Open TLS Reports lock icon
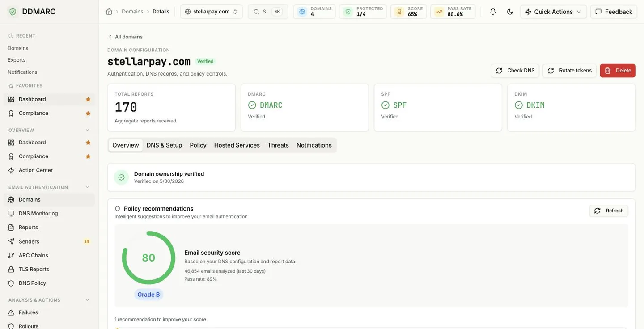 [11, 269]
